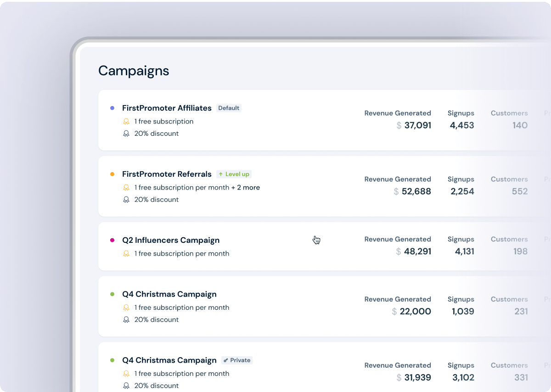Click discount badge icon under FirstPromoter Affiliates

click(126, 134)
